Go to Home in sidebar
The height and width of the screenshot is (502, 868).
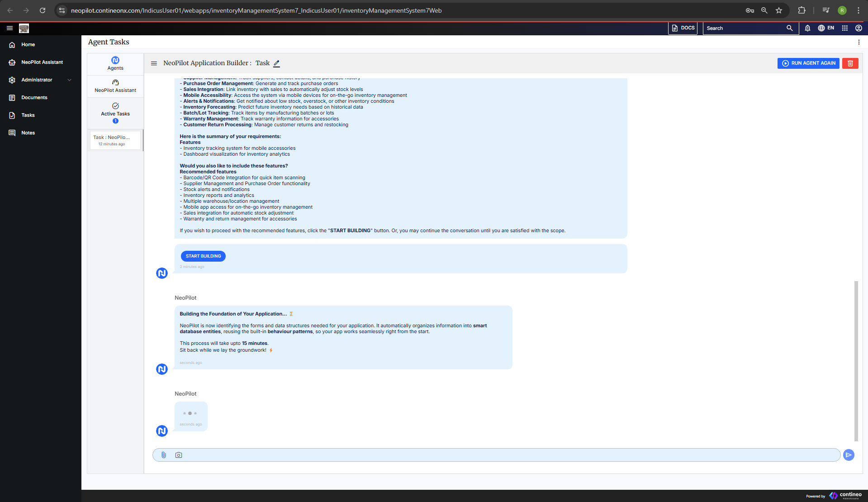point(28,45)
